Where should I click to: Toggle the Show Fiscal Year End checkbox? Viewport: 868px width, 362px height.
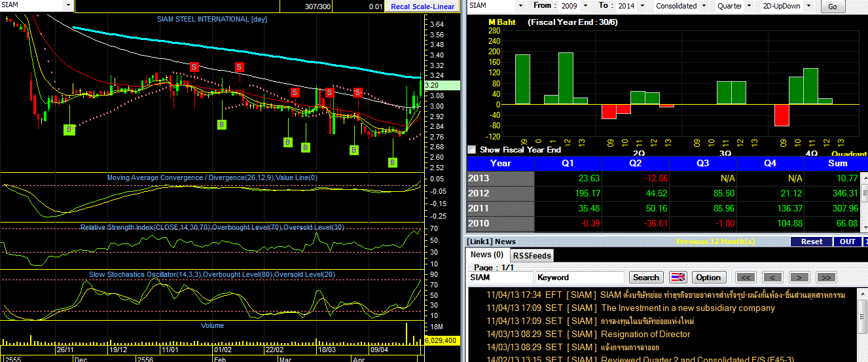(x=472, y=149)
